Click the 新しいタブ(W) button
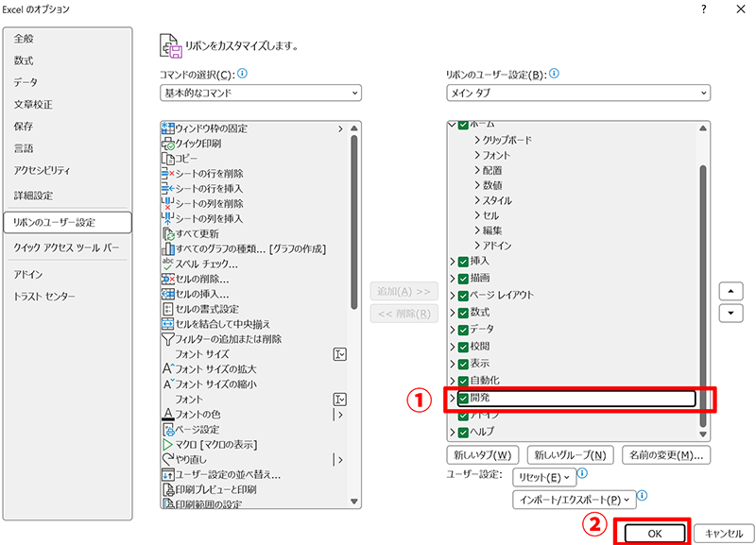 (x=483, y=455)
